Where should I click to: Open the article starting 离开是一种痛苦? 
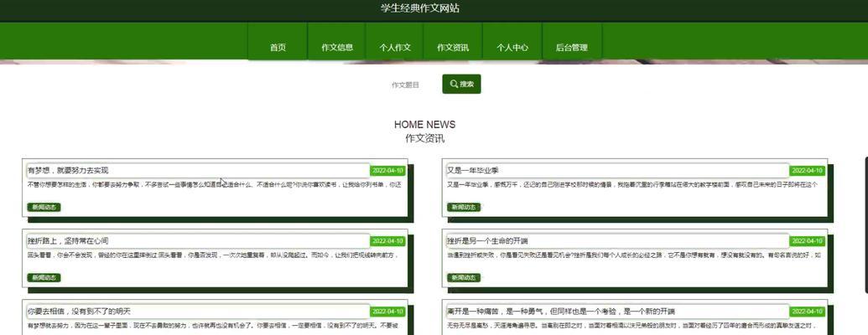(x=561, y=312)
